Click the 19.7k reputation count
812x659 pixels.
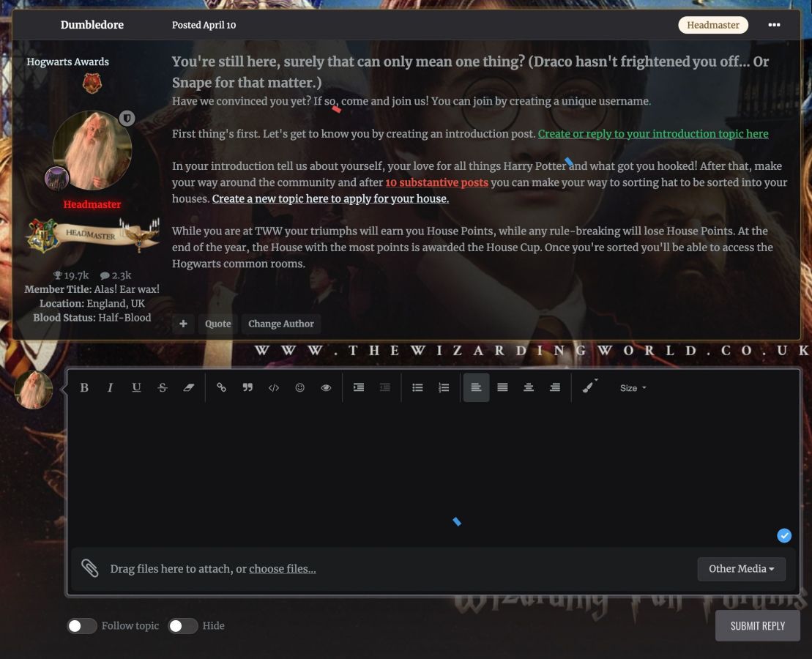click(72, 275)
